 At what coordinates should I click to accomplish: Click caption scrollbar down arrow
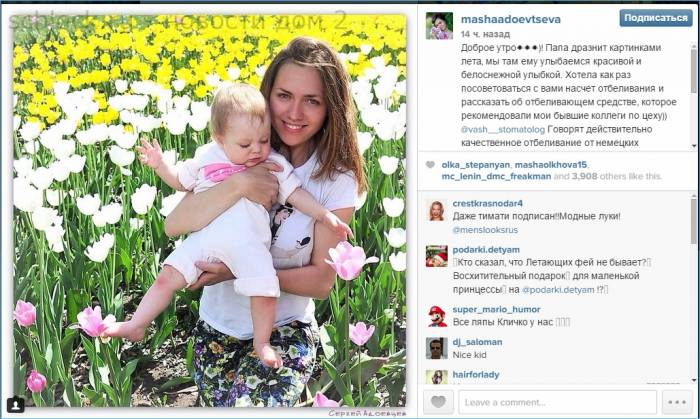click(694, 146)
